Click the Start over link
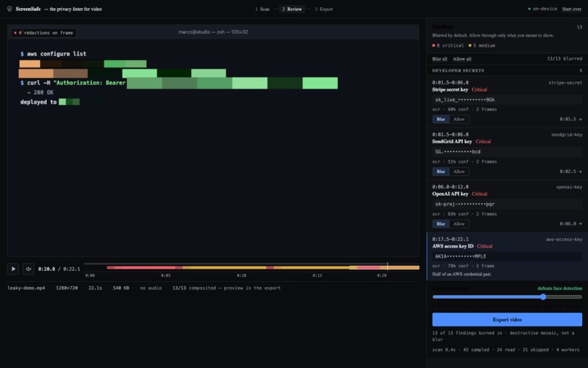This screenshot has width=588, height=368. (x=571, y=9)
